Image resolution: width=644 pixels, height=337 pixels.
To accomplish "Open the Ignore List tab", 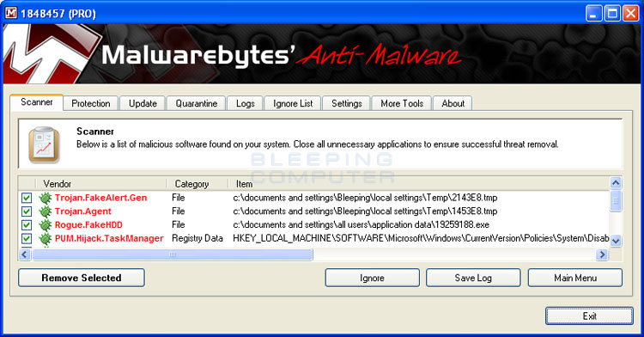I will coord(293,103).
